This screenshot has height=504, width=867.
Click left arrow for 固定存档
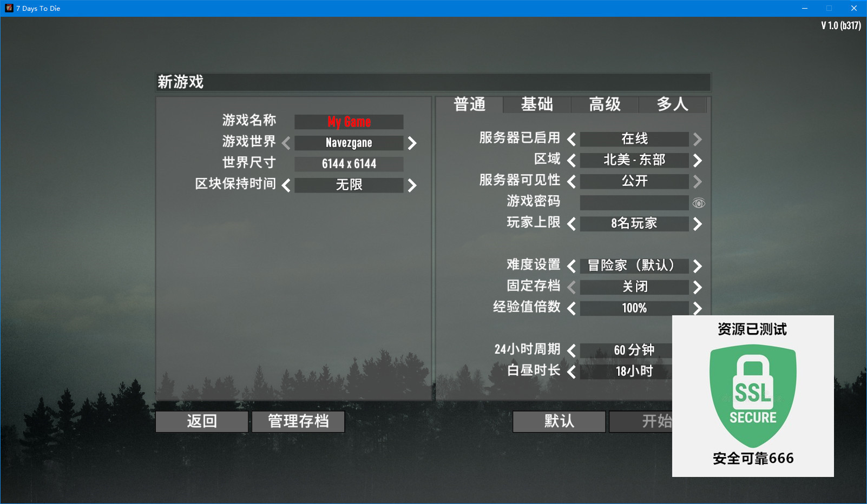point(572,287)
